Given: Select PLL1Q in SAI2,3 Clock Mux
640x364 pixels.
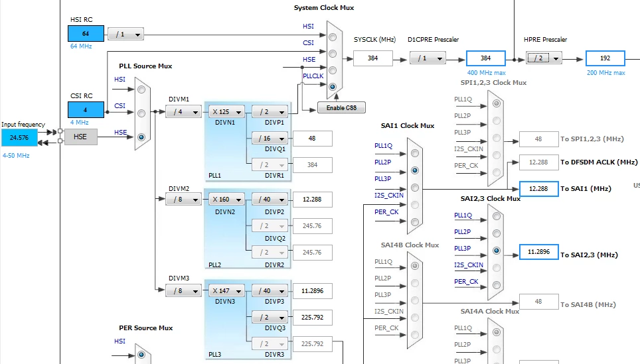Looking at the screenshot, I should coord(497,216).
